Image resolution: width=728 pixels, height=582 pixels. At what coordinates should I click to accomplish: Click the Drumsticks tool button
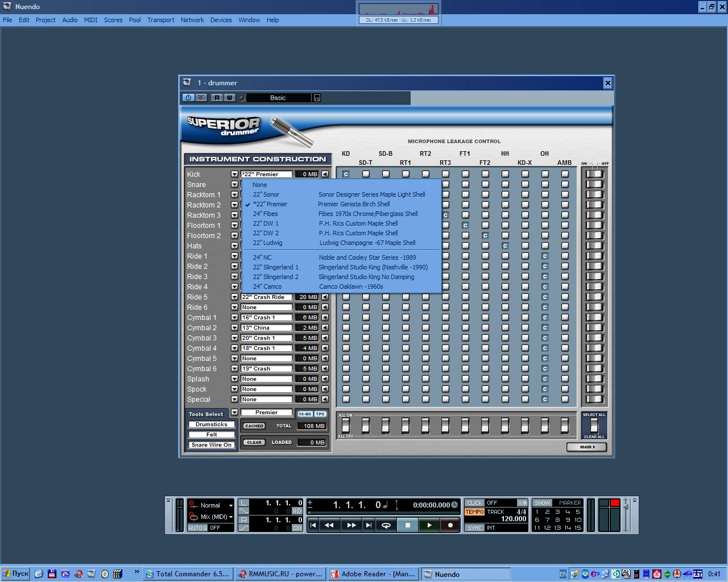(212, 425)
